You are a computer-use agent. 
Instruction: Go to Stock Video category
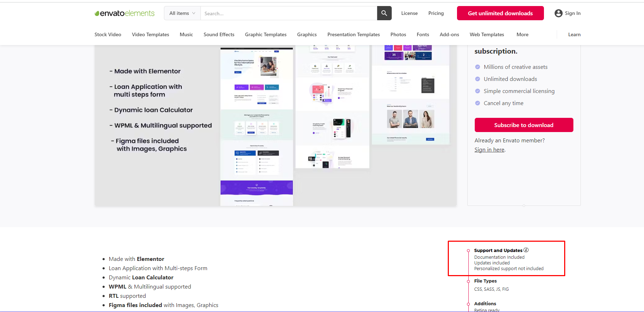click(108, 34)
